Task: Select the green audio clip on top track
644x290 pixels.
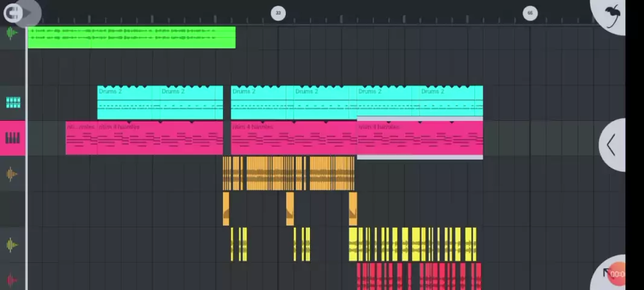Action: click(x=131, y=37)
